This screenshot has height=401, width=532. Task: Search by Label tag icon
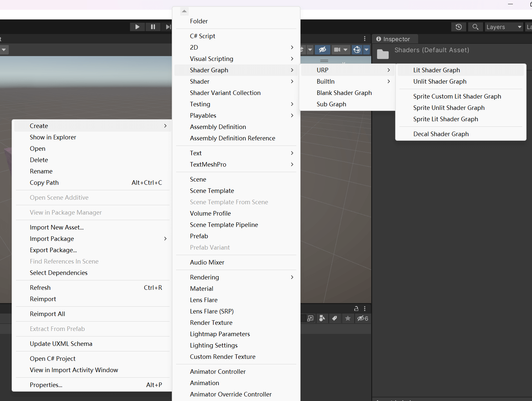pos(335,318)
